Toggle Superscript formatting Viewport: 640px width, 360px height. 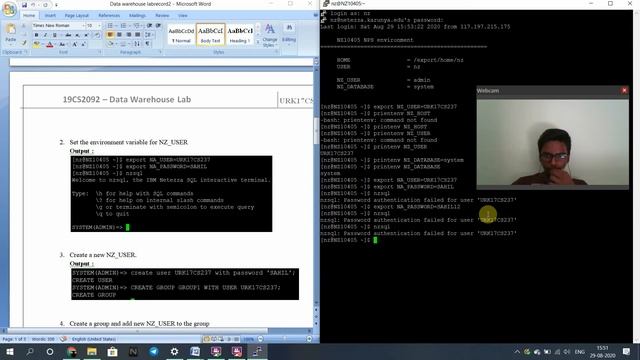click(x=86, y=35)
